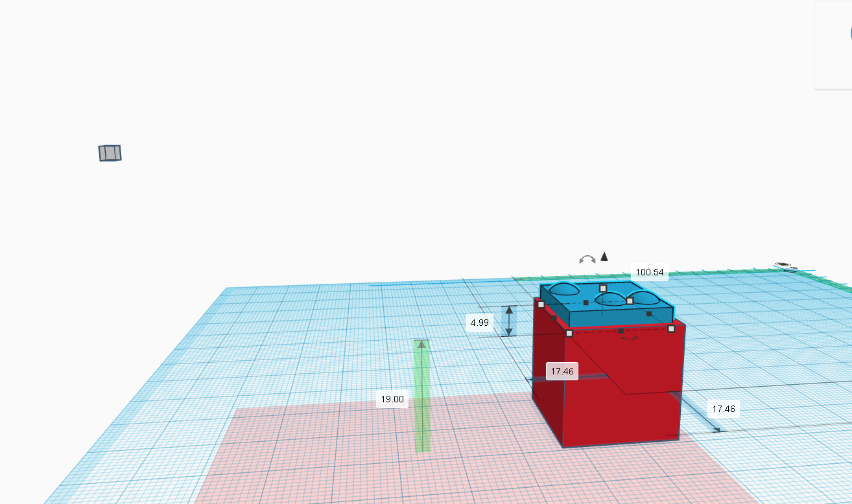Click the green vertical ruler bar
This screenshot has height=504, width=852.
click(x=422, y=395)
